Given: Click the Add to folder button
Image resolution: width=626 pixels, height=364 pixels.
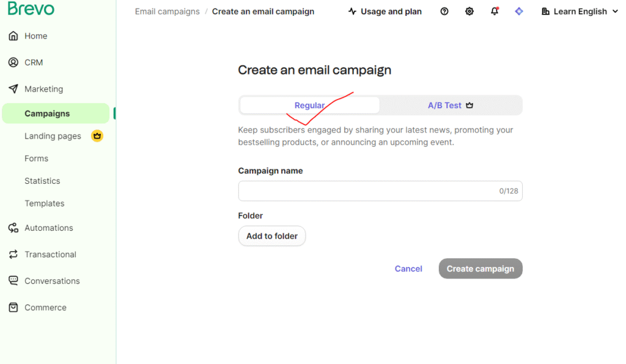Looking at the screenshot, I should coord(272,236).
